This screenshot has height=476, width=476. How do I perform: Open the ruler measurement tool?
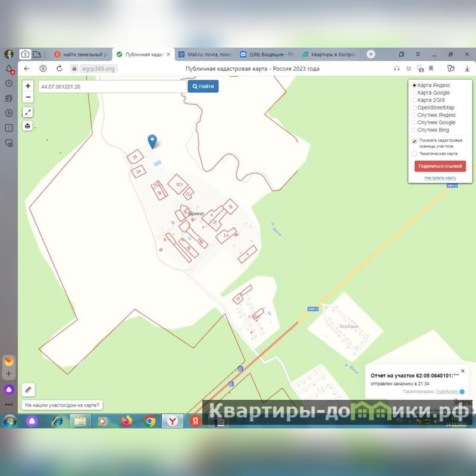pyautogui.click(x=28, y=390)
